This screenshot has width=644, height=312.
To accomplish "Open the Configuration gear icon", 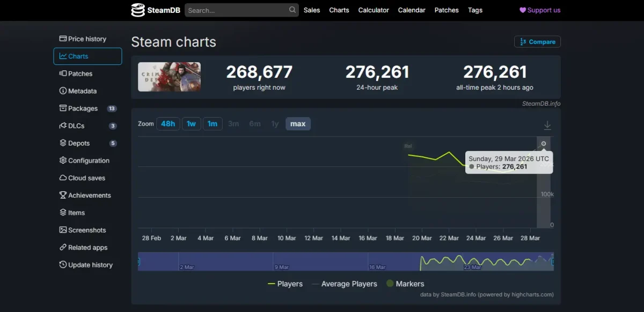I will 63,161.
